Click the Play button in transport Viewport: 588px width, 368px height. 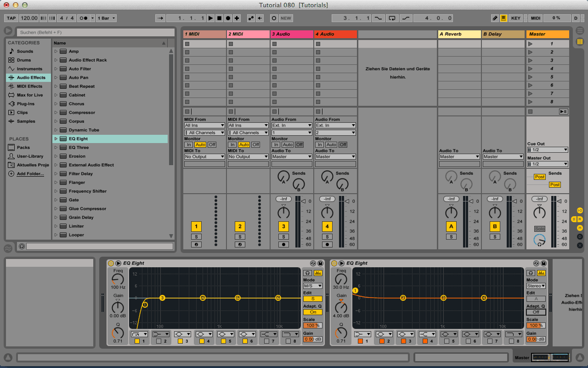(x=210, y=18)
